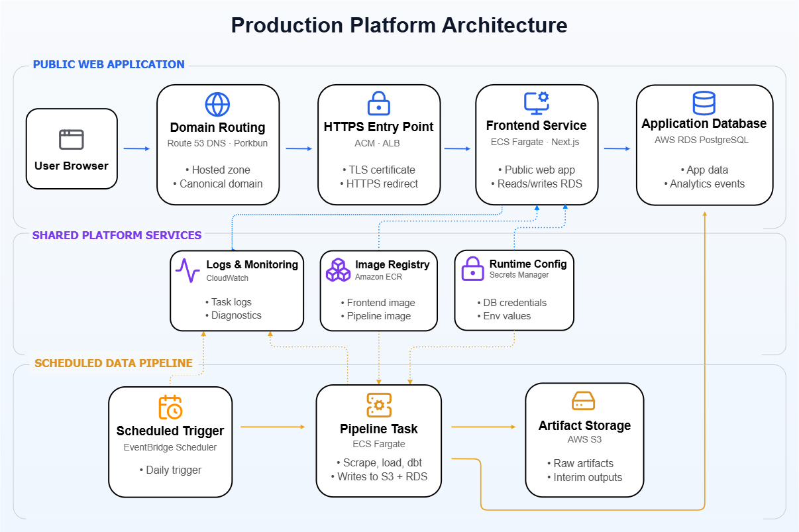
Task: Click the Application Database heading
Action: point(704,124)
